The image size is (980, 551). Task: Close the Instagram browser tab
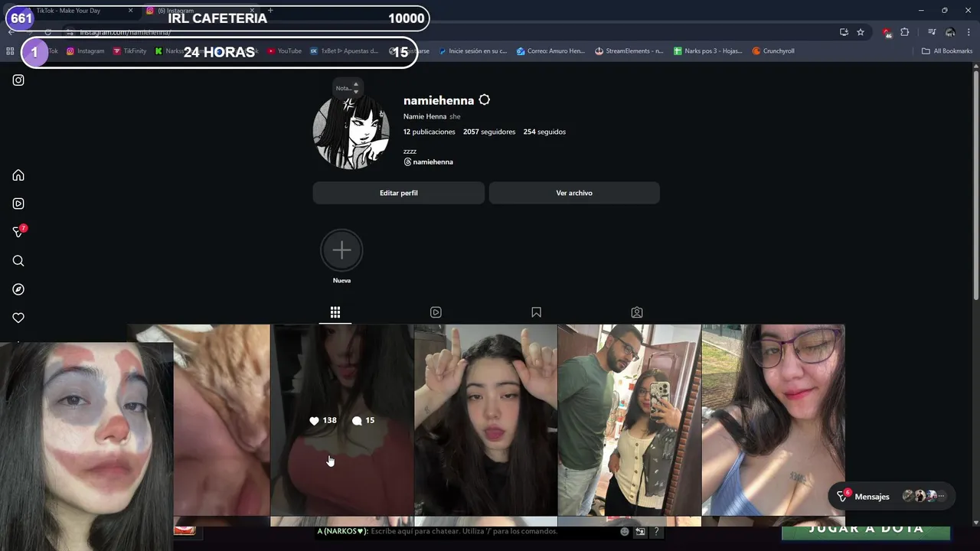pos(250,11)
